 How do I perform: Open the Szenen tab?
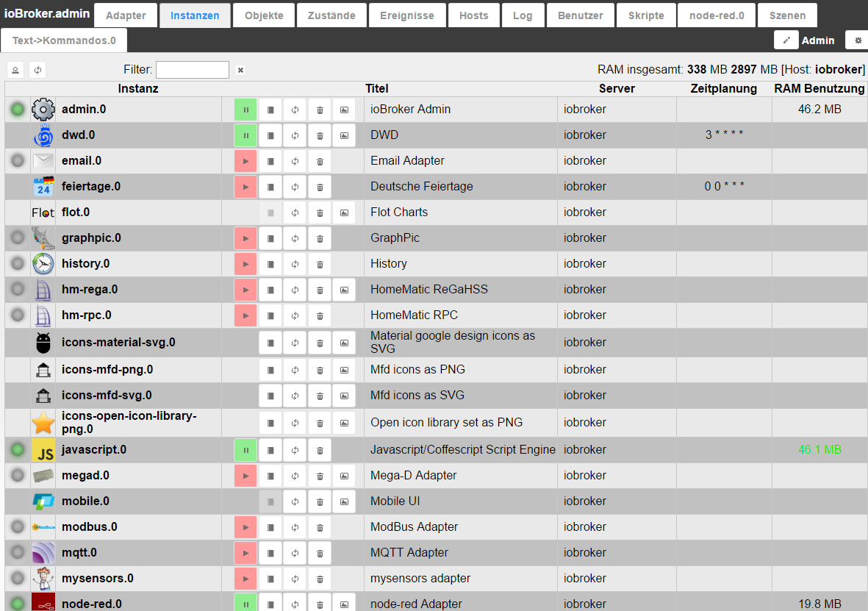pos(787,15)
